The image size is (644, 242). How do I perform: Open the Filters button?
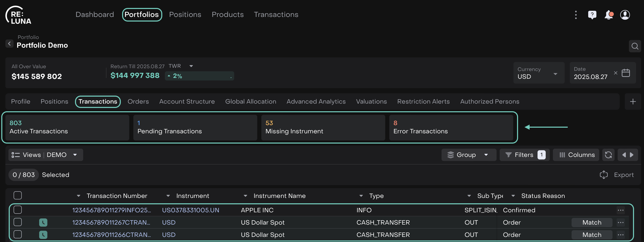524,155
